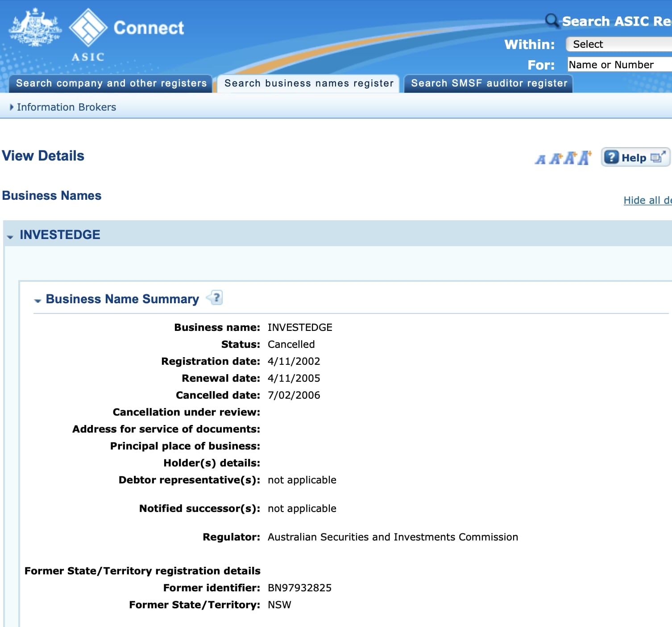Set the second text size A+ icon
This screenshot has width=672, height=627.
(556, 158)
